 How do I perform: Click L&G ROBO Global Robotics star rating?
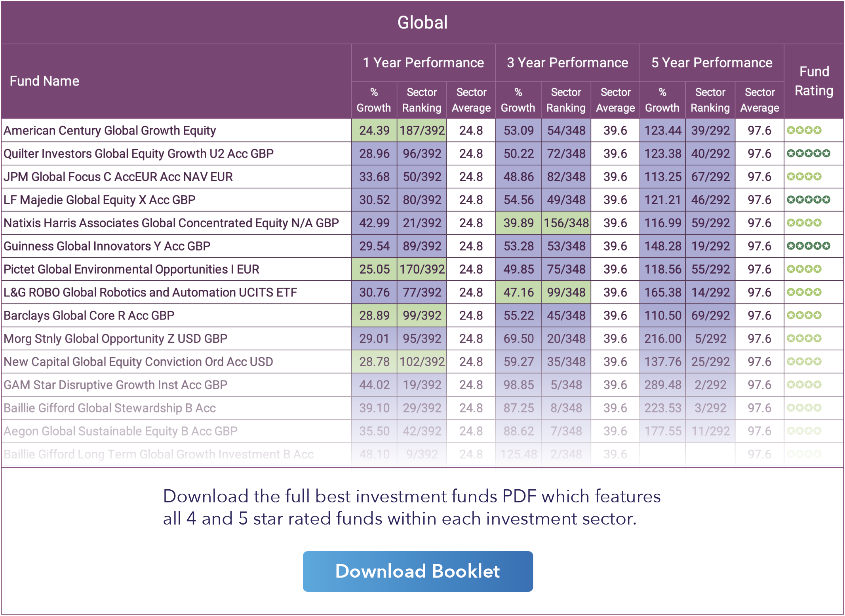[x=804, y=292]
